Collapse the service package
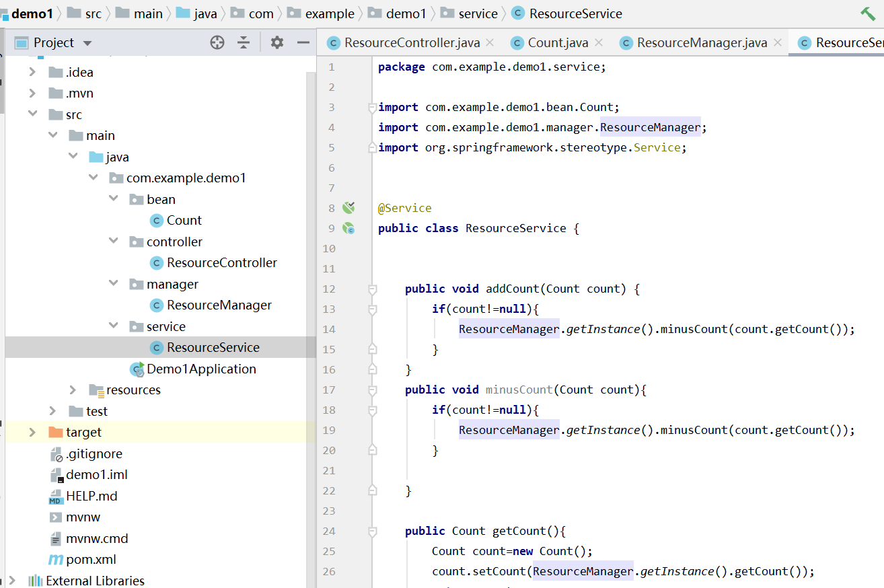The height and width of the screenshot is (588, 884). point(113,326)
